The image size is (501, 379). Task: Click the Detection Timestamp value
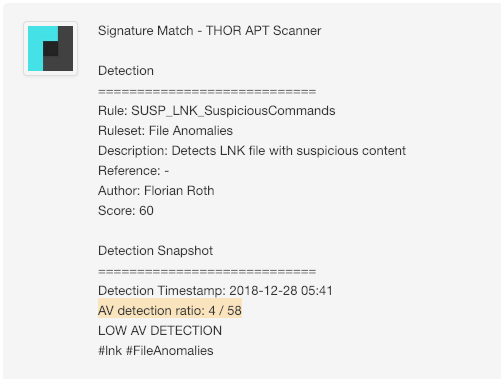pos(281,291)
